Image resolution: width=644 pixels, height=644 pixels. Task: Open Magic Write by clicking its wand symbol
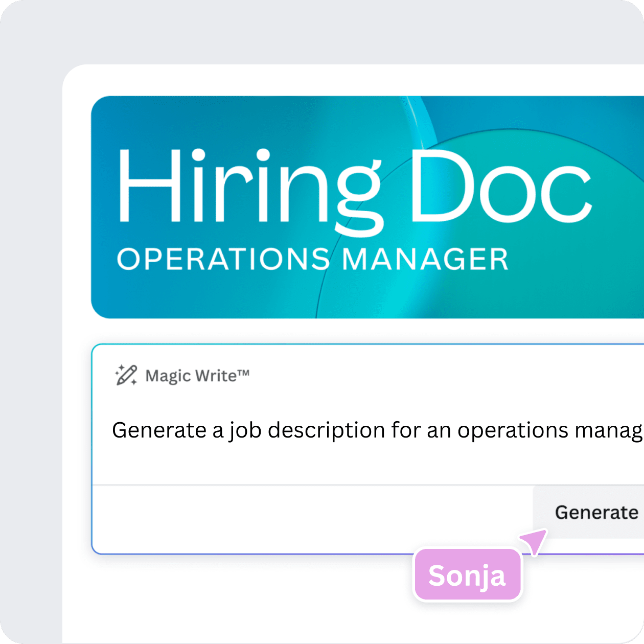point(126,376)
